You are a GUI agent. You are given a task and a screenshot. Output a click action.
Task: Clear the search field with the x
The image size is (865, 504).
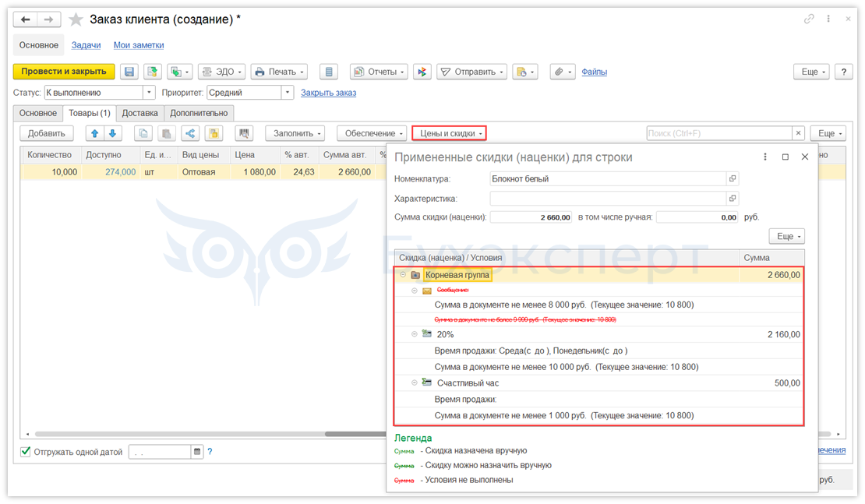coord(798,133)
